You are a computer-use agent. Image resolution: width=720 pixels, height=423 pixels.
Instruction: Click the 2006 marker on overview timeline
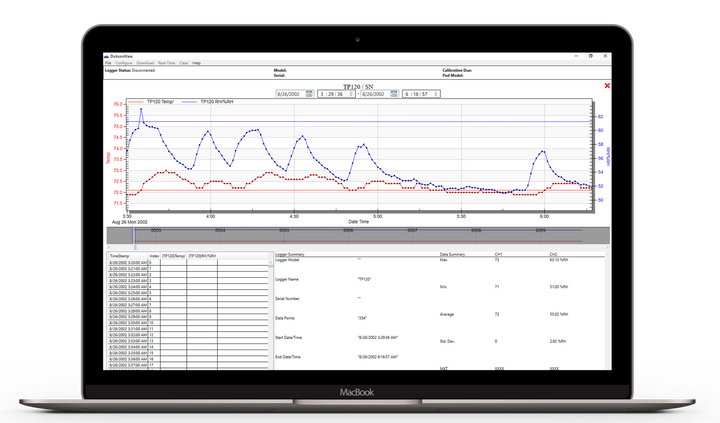[x=348, y=230]
